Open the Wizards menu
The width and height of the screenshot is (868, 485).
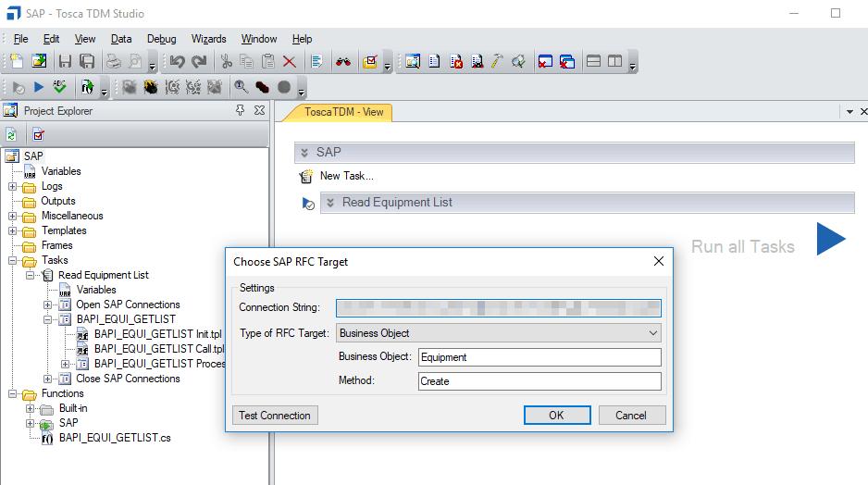click(x=208, y=39)
